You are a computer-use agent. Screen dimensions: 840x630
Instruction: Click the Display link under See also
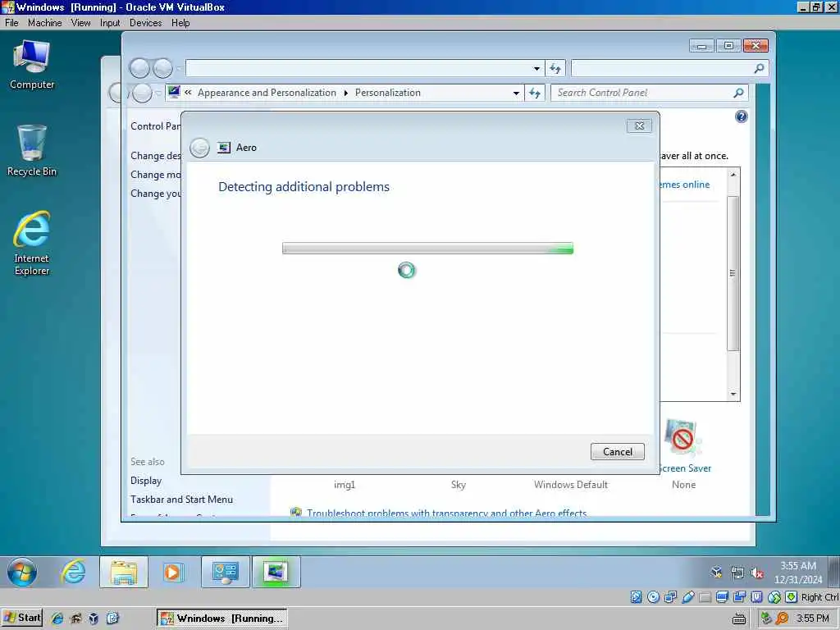(x=146, y=481)
